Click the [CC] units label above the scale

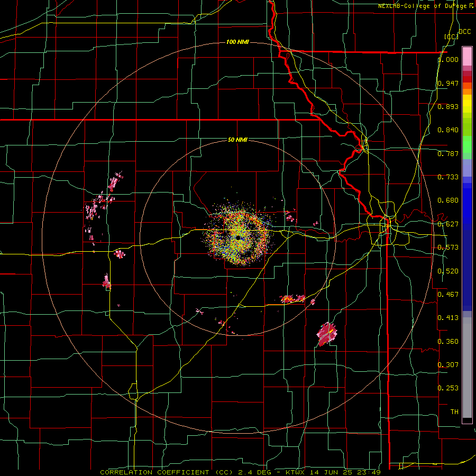click(452, 36)
